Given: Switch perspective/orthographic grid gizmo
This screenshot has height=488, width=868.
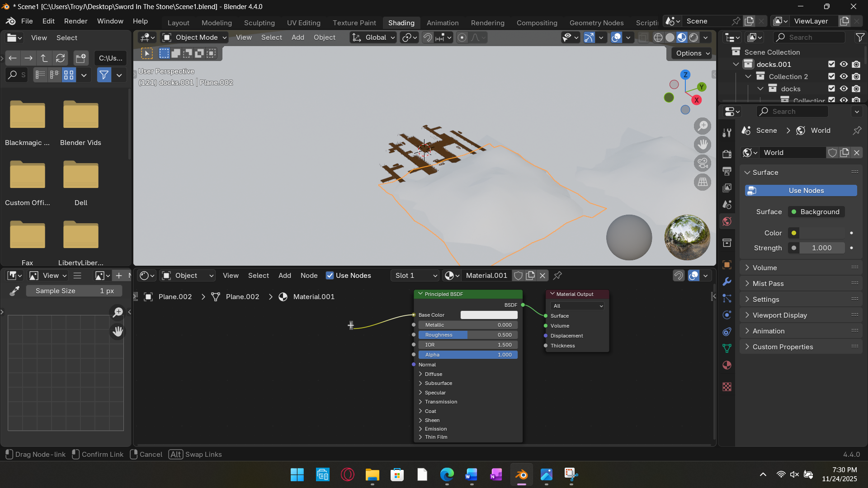Looking at the screenshot, I should click(703, 182).
